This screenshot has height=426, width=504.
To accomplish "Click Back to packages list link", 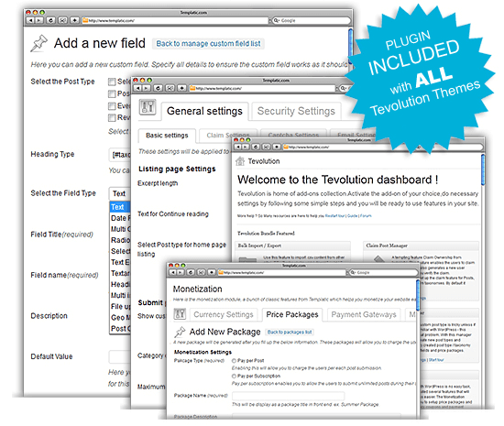I will tap(290, 333).
